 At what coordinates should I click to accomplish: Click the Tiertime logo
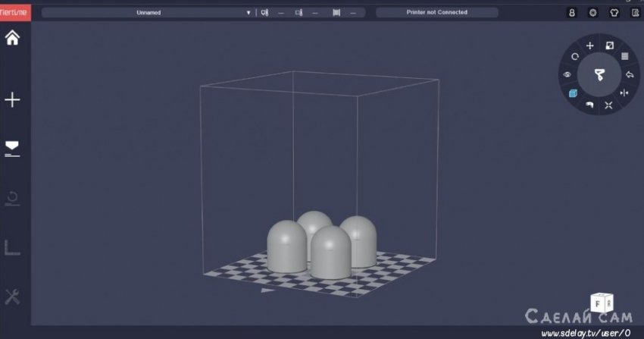tap(15, 13)
